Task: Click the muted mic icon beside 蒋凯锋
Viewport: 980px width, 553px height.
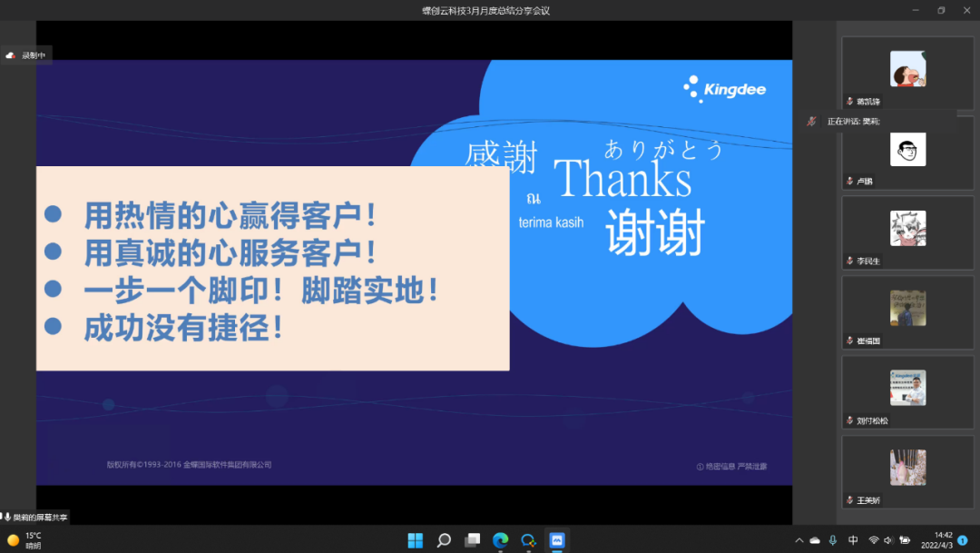Action: (849, 102)
